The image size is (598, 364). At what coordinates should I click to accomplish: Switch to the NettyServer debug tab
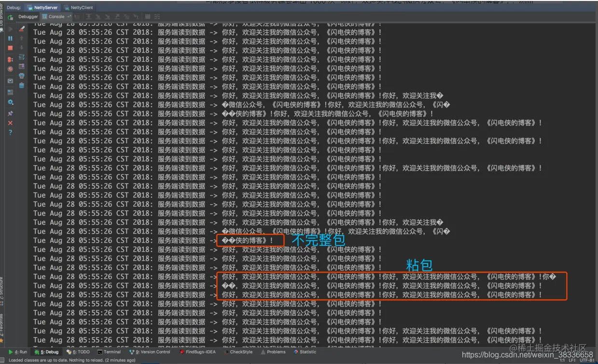pos(42,8)
